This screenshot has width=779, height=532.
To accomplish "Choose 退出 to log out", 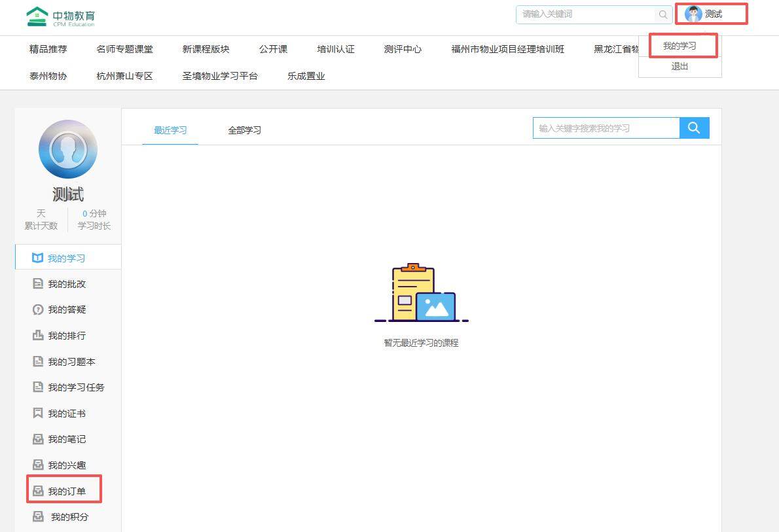I will pos(679,66).
